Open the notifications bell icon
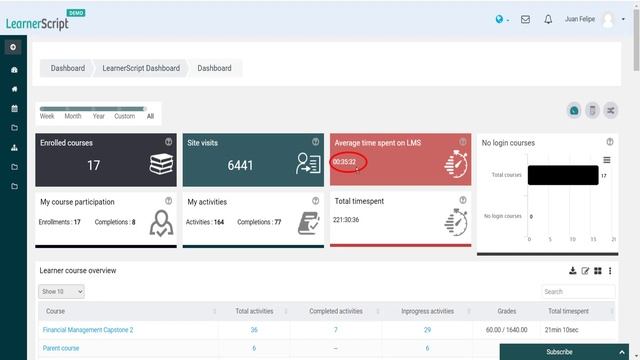The image size is (640, 360). point(548,19)
